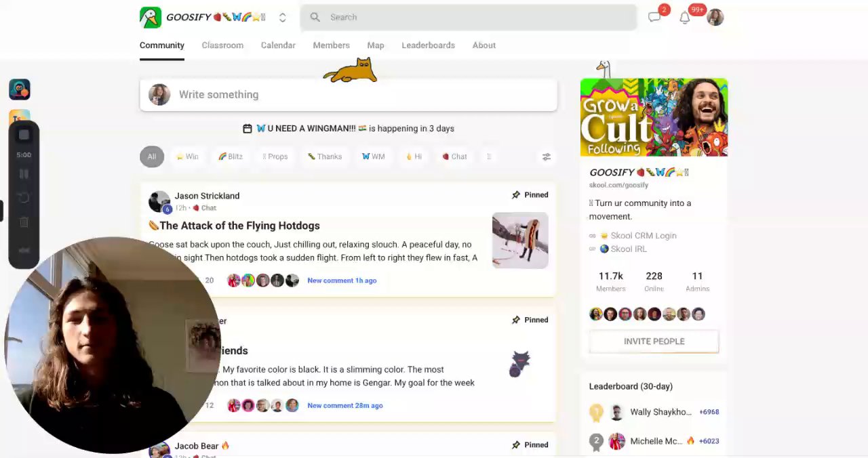Open the feed filter settings icon
Screen dimensions: 868x458
click(547, 157)
